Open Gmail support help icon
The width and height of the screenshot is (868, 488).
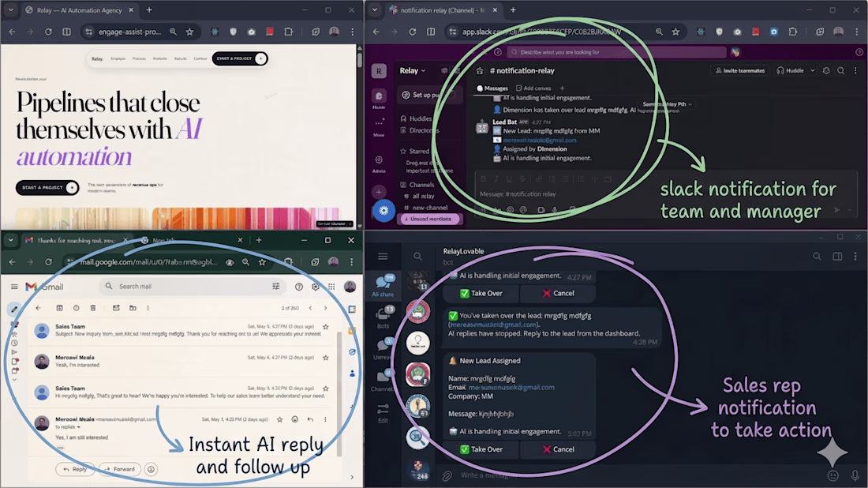[299, 287]
